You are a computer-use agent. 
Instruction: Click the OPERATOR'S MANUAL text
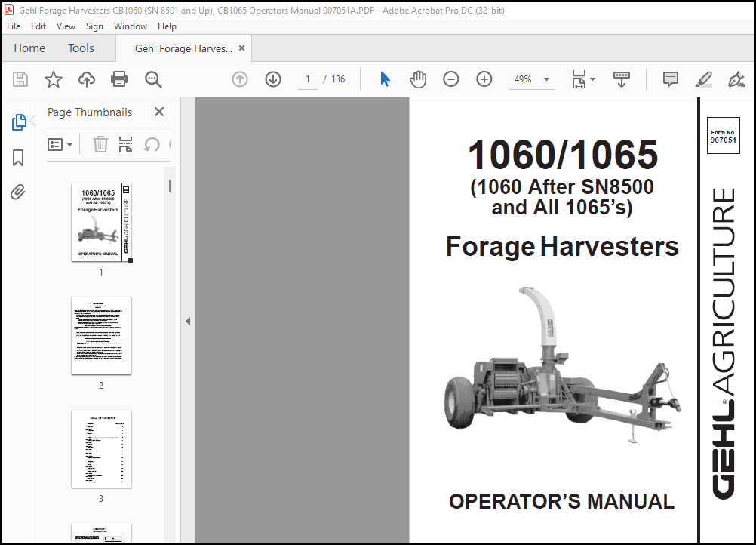[561, 501]
